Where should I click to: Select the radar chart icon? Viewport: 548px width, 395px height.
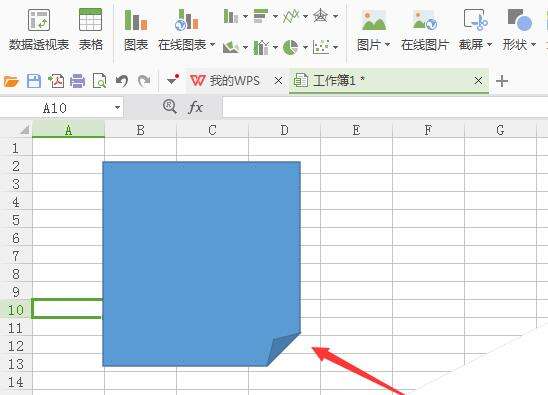coord(320,16)
